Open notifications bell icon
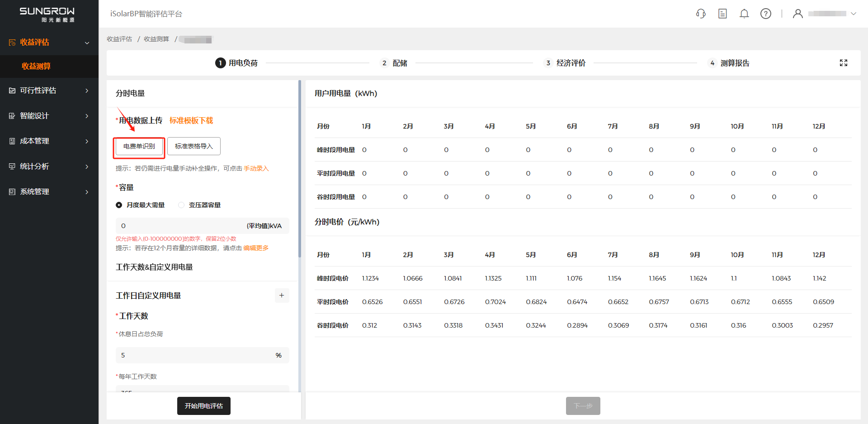The image size is (868, 424). [744, 14]
